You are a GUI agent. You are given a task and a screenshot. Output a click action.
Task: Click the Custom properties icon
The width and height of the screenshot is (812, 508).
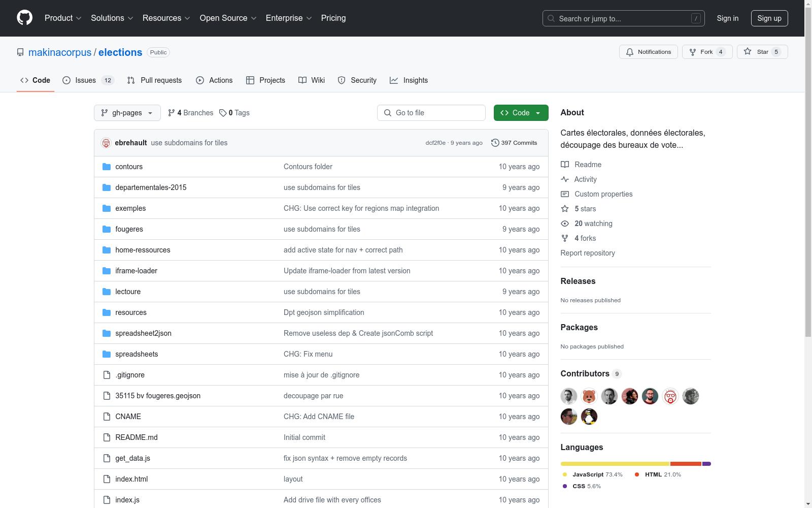pyautogui.click(x=565, y=194)
